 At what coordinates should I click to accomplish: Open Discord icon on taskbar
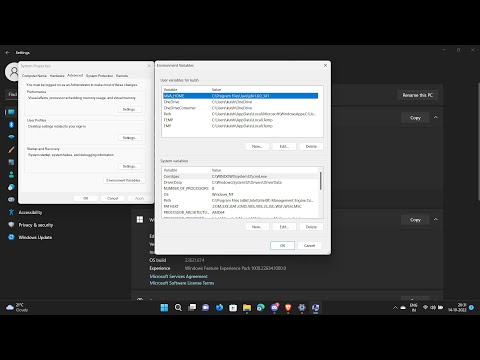click(x=274, y=307)
